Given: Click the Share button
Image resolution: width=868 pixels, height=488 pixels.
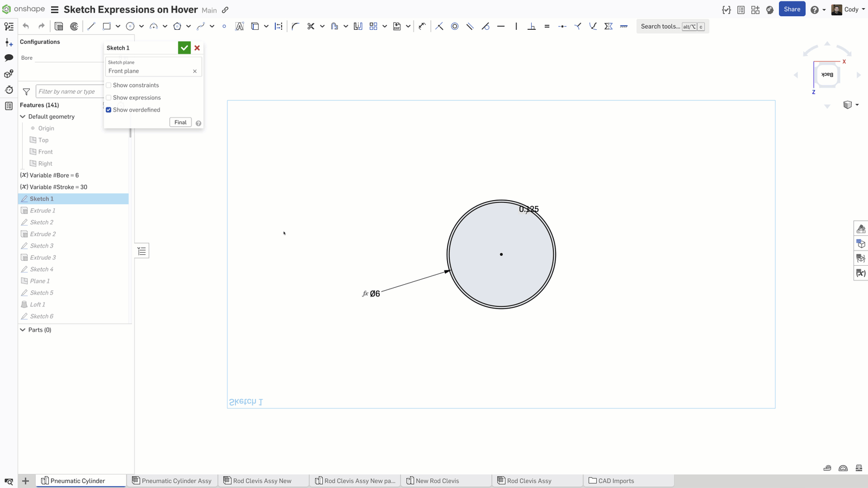Looking at the screenshot, I should [x=792, y=9].
